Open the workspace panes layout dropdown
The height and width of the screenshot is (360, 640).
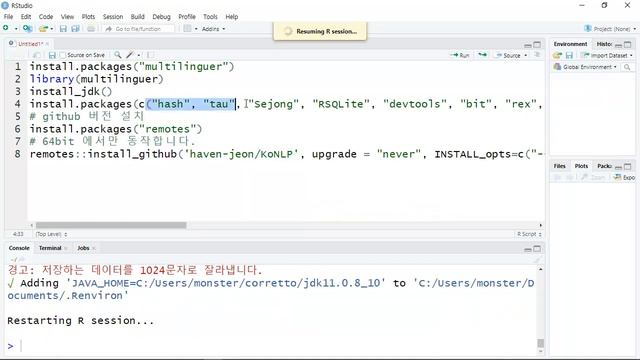190,29
